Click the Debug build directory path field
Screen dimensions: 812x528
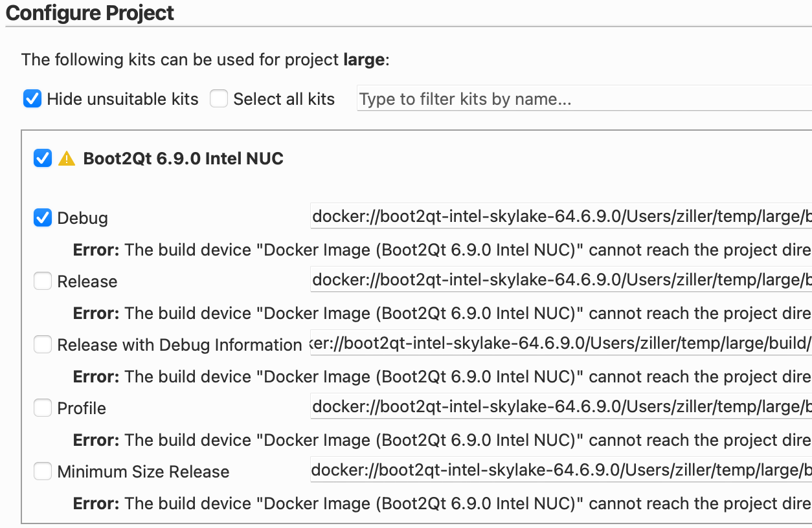561,217
